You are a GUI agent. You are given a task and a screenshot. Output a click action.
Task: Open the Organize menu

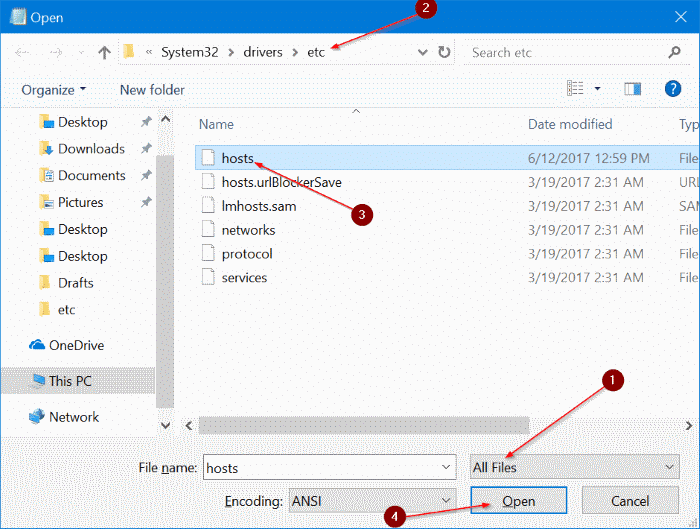click(x=54, y=90)
